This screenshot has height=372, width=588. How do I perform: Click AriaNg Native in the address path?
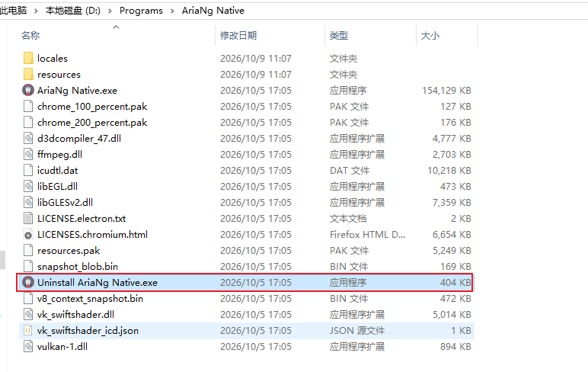pos(213,11)
